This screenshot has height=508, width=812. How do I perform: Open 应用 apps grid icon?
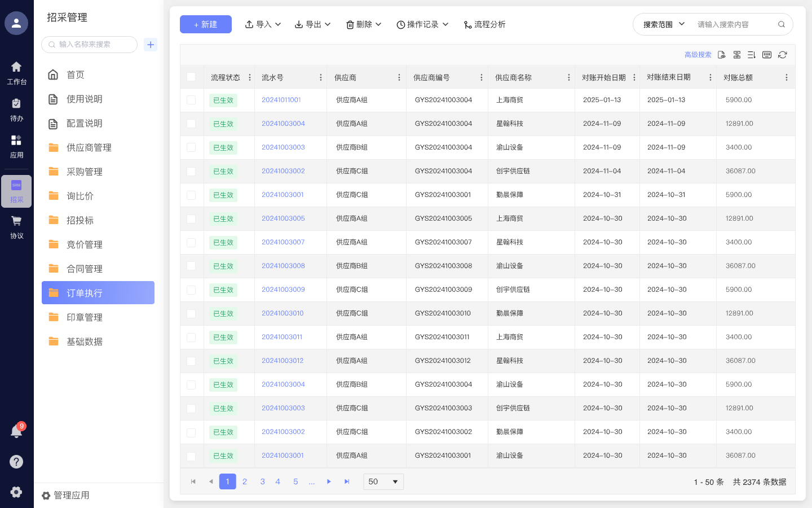coord(16,140)
